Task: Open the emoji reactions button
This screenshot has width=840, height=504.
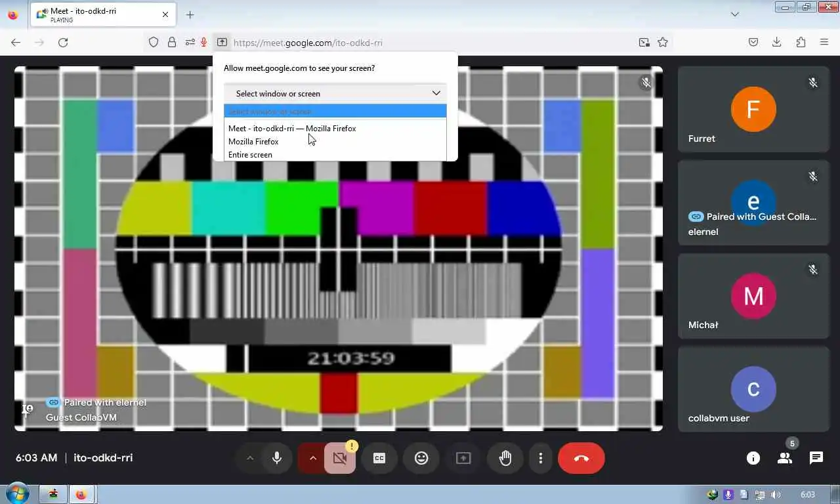Action: point(421,458)
